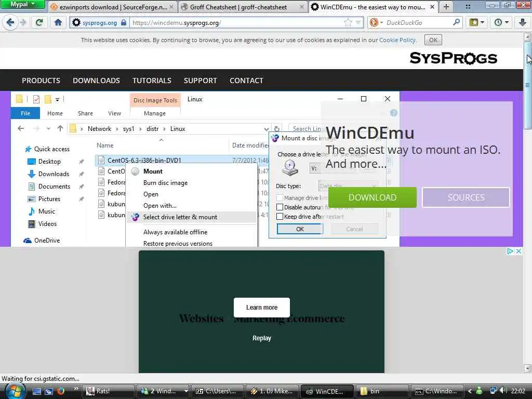
Task: Accept cookies with the OK button
Action: [433, 40]
